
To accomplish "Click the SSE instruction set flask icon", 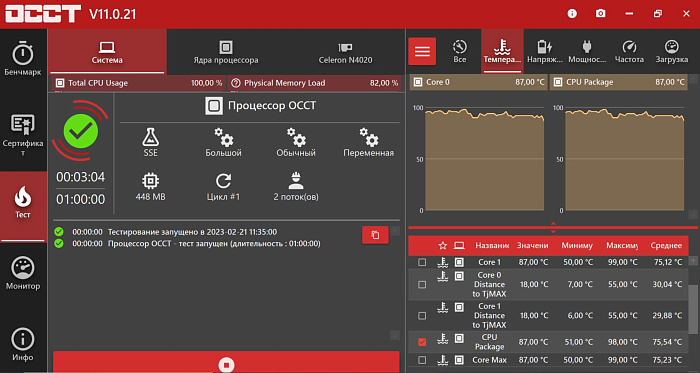I will tap(150, 137).
